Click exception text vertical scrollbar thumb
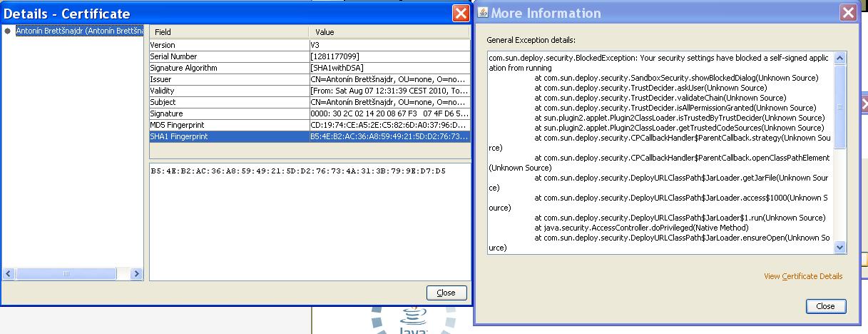Image resolution: width=868 pixels, height=334 pixels. (x=839, y=106)
